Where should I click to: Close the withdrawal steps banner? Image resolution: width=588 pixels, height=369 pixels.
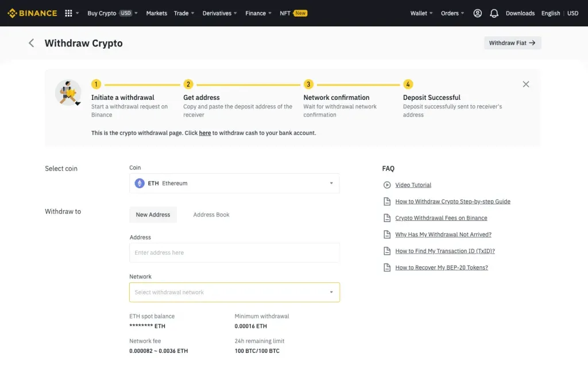(526, 84)
